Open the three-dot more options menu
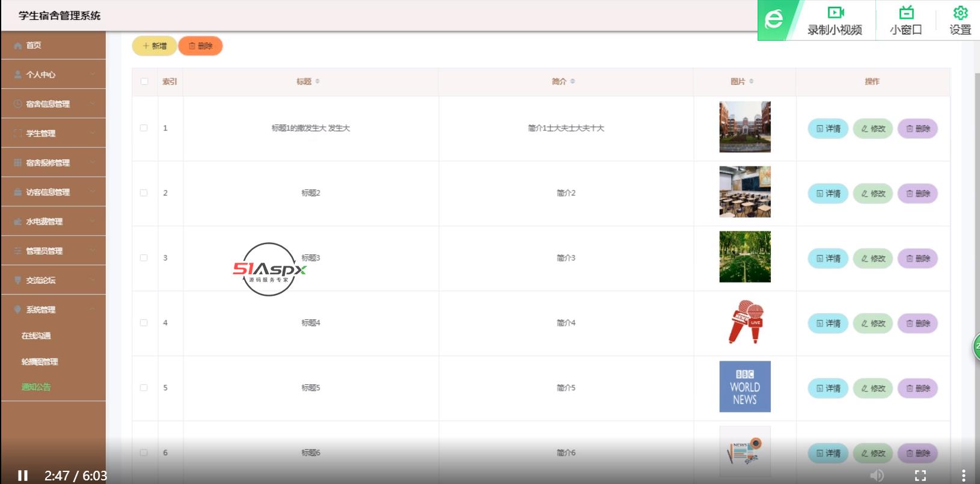Viewport: 980px width, 484px height. (963, 476)
